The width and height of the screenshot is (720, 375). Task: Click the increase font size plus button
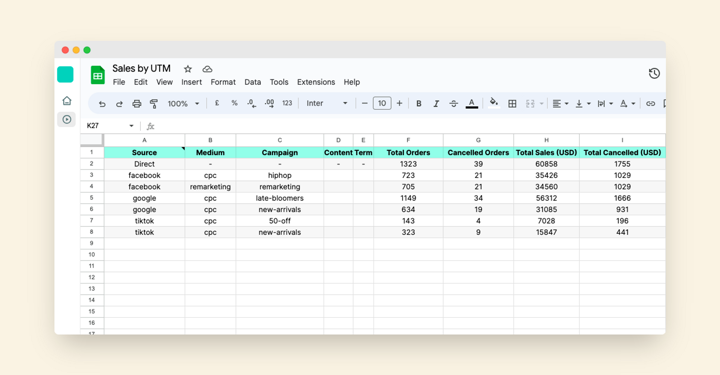click(399, 103)
